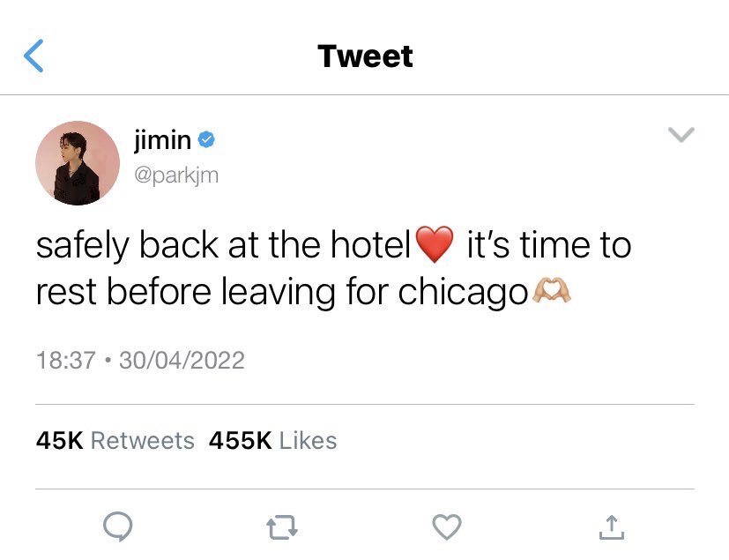Click the 30/04/2022 date
This screenshot has width=729, height=560.
tap(182, 361)
